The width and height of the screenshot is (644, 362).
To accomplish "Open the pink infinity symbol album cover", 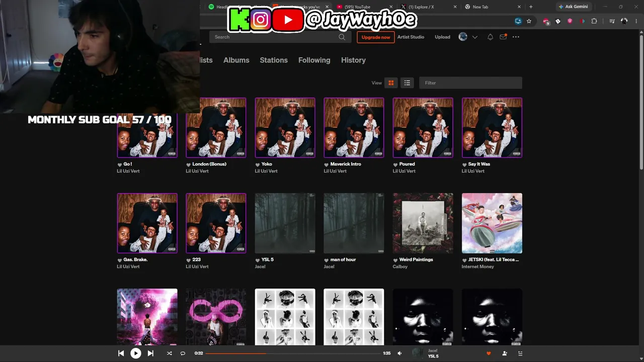I will (x=216, y=317).
